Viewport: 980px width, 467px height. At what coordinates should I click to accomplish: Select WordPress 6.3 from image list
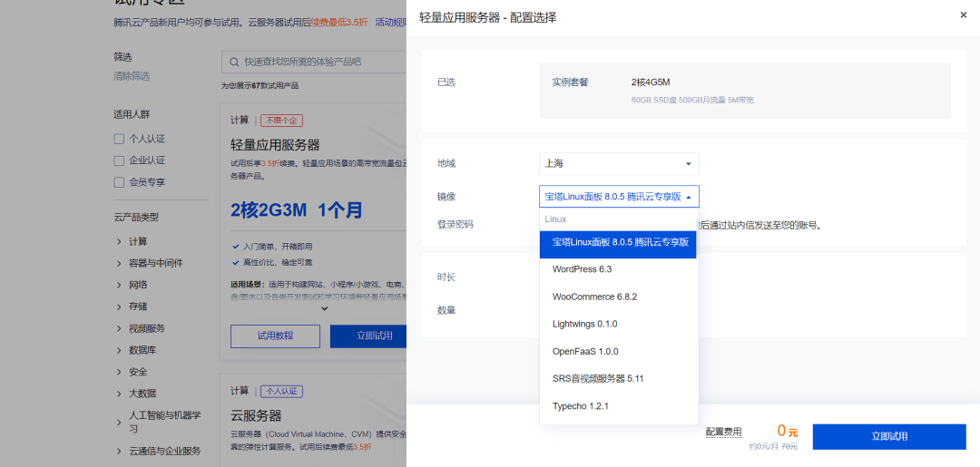(x=582, y=269)
